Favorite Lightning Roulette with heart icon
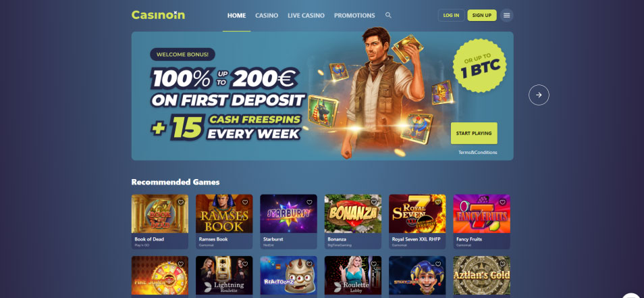The height and width of the screenshot is (298, 644). tap(245, 264)
